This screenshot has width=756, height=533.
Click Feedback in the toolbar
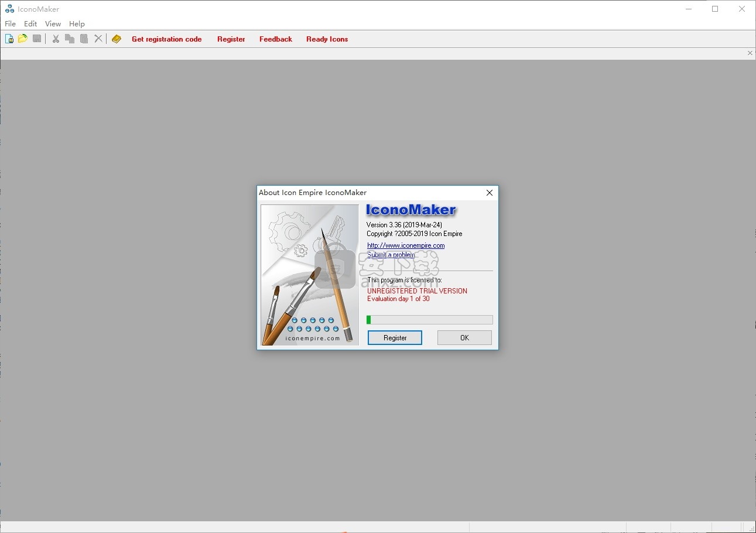[x=276, y=39]
